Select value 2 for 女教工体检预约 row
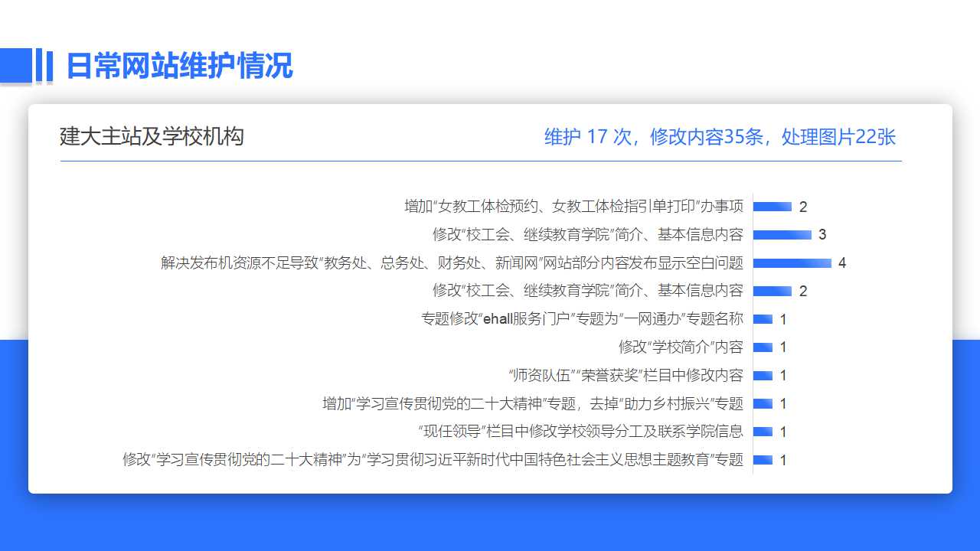The width and height of the screenshot is (980, 551). tap(803, 207)
